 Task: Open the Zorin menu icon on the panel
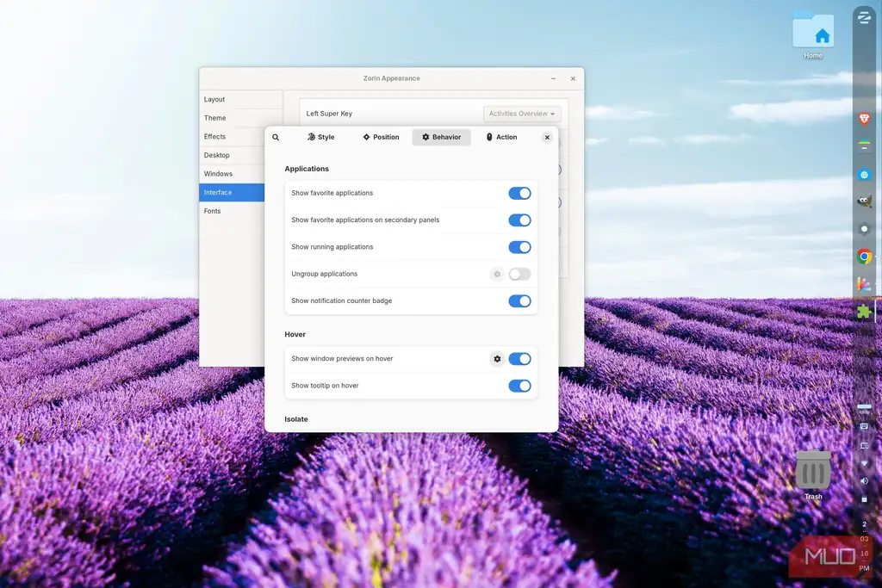(x=864, y=17)
